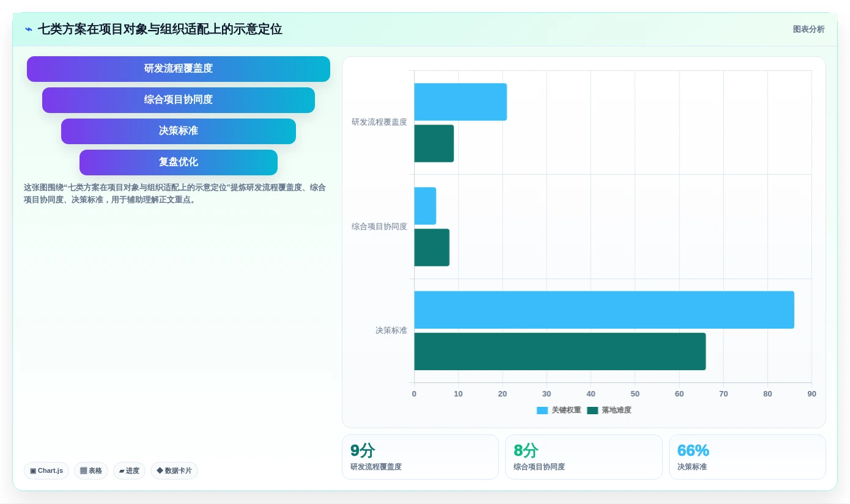The image size is (850, 504).
Task: Click the 图表分析 label in the header
Action: pos(808,29)
